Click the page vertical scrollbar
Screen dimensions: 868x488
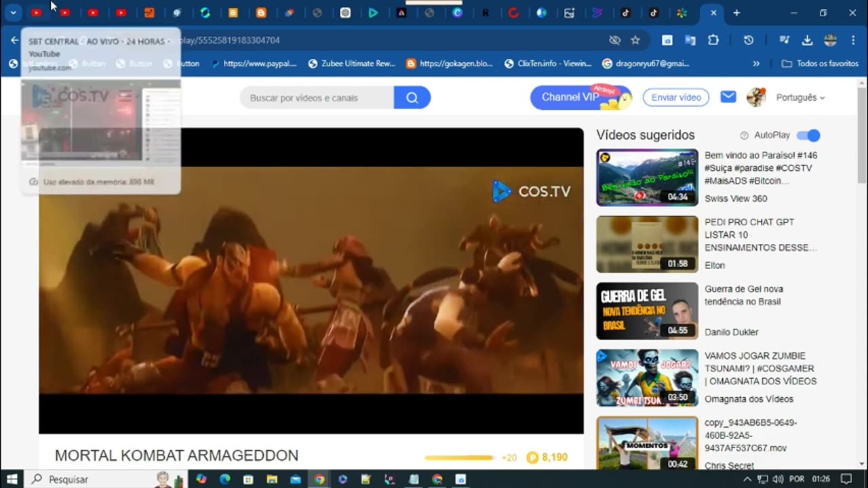(862, 136)
